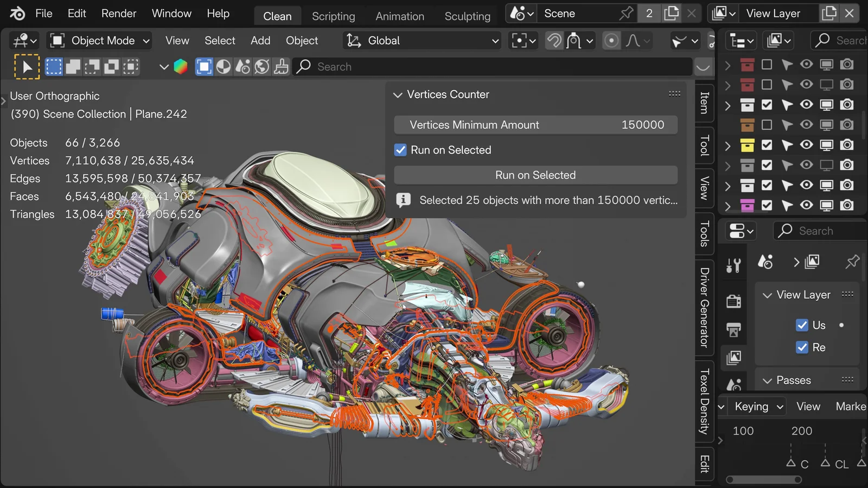Screen dimensions: 868x488
Task: Enable the orange collection's checkbox
Action: tap(767, 125)
